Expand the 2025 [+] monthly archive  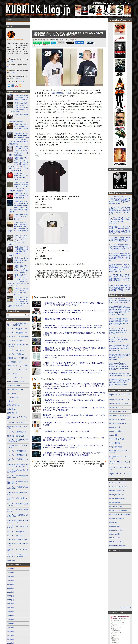point(11,569)
